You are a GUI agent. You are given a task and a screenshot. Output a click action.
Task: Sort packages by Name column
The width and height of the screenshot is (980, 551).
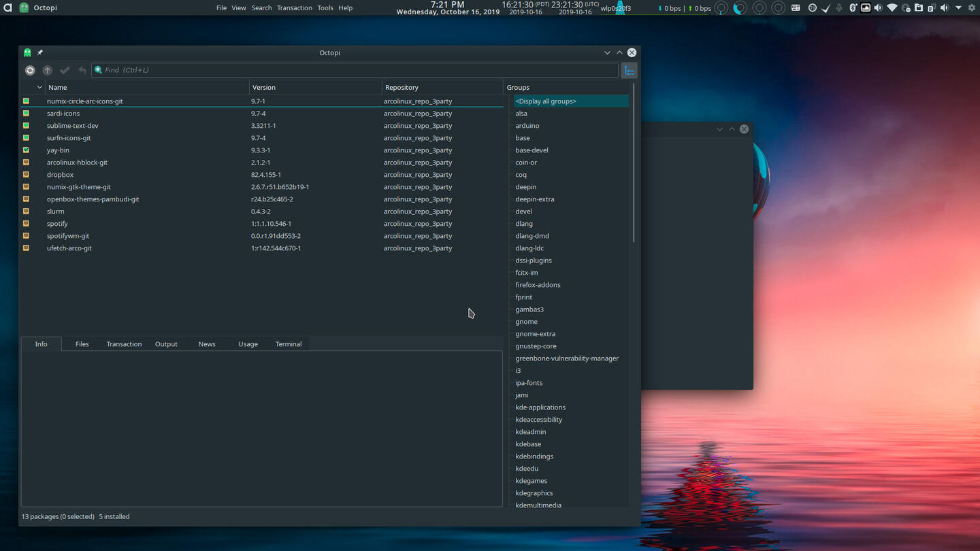pyautogui.click(x=147, y=87)
